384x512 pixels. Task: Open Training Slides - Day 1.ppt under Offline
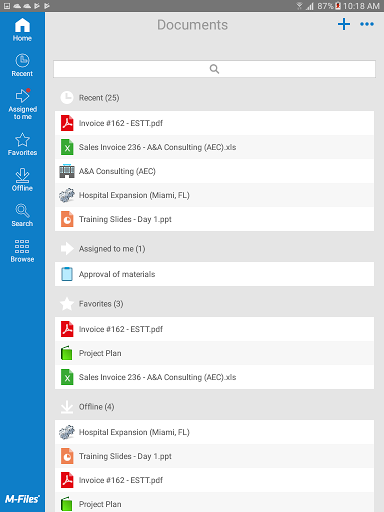tap(214, 456)
